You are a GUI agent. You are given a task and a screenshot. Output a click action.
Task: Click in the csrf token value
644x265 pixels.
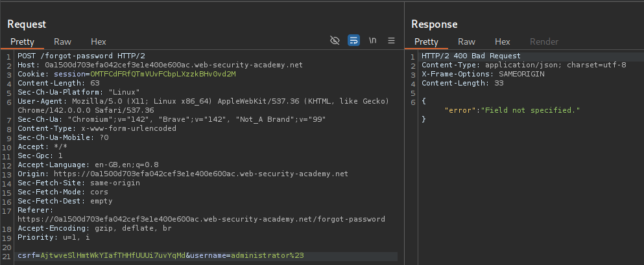click(x=113, y=256)
